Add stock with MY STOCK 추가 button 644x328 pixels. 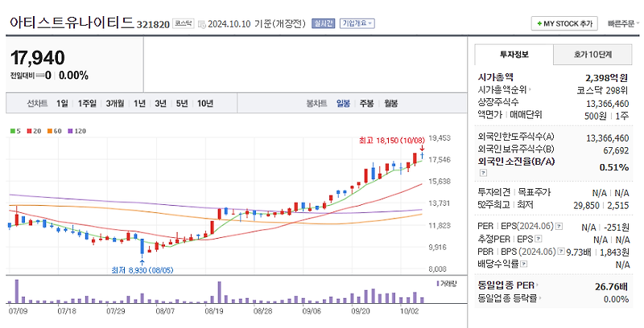564,24
